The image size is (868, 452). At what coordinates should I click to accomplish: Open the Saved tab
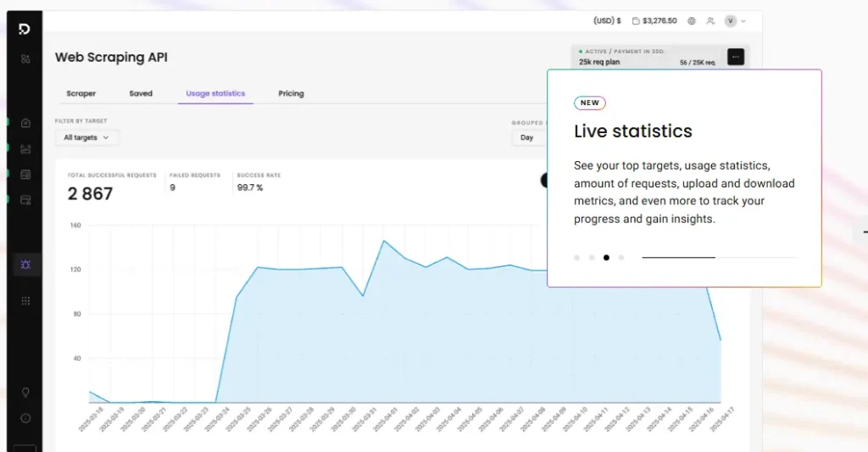click(141, 93)
